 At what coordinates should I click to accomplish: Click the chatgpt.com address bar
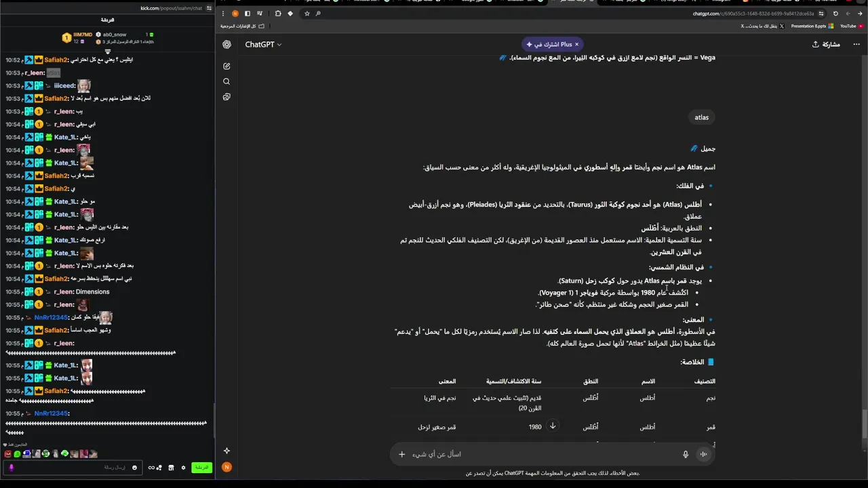753,14
